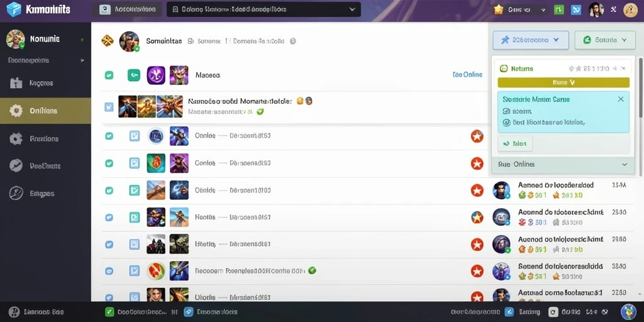Toggle the blue checkbox in Htietlg row
The width and height of the screenshot is (644, 322).
pyautogui.click(x=109, y=245)
